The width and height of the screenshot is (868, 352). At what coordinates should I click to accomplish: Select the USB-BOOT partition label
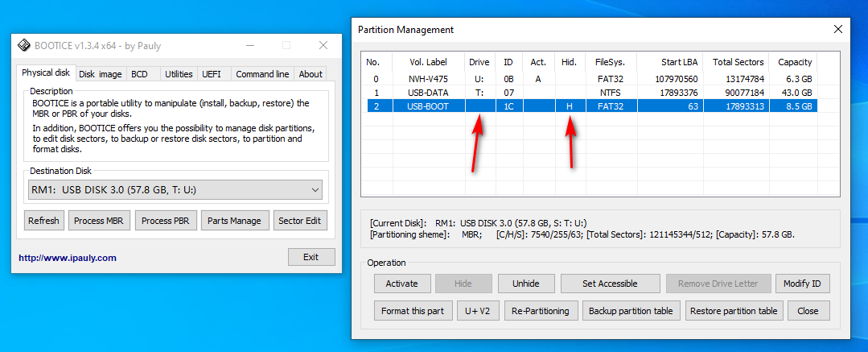429,106
